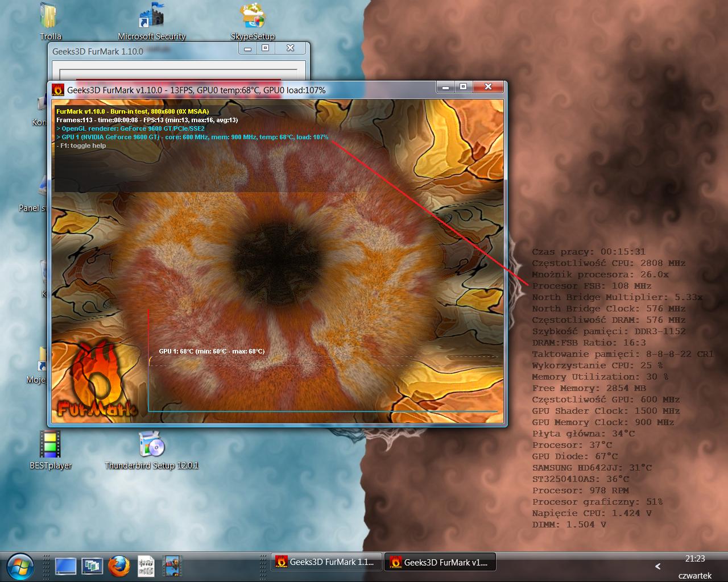Click the 'Geeks3D FurMark v1.10.0 - 13FPS' title bar text
The image size is (728, 582).
[x=196, y=90]
